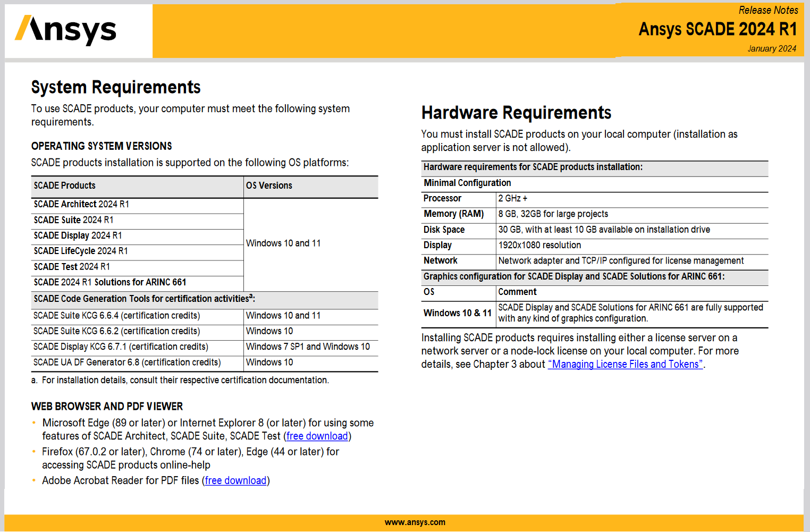
Task: Click the 2 GHz + value cell
Action: (632, 199)
